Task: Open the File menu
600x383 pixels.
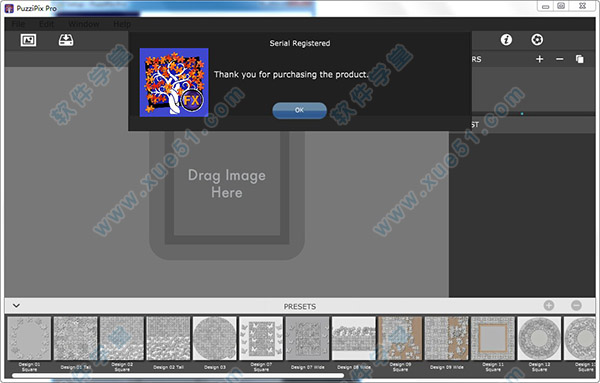Action: 18,24
